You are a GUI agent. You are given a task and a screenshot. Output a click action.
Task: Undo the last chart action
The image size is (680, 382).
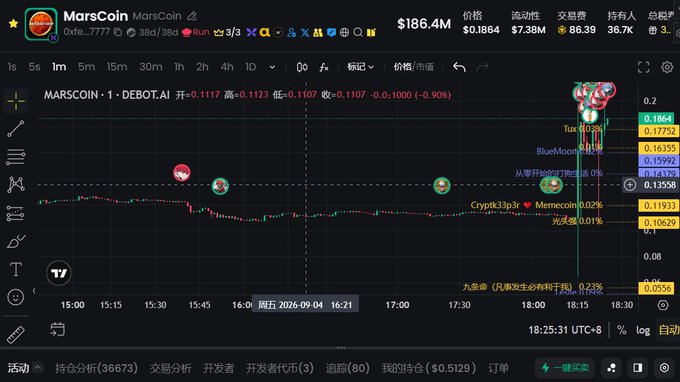459,67
